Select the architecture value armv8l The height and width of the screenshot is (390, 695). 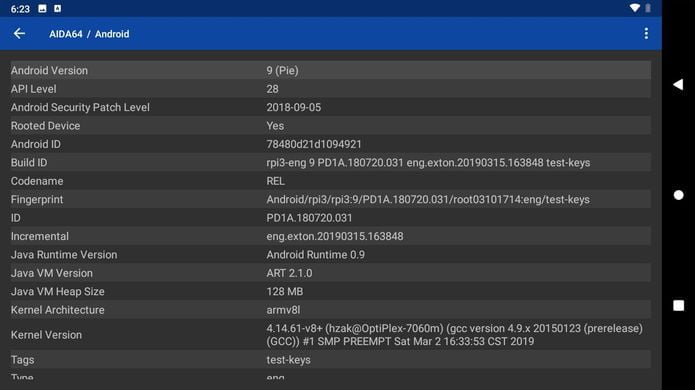[x=283, y=310]
